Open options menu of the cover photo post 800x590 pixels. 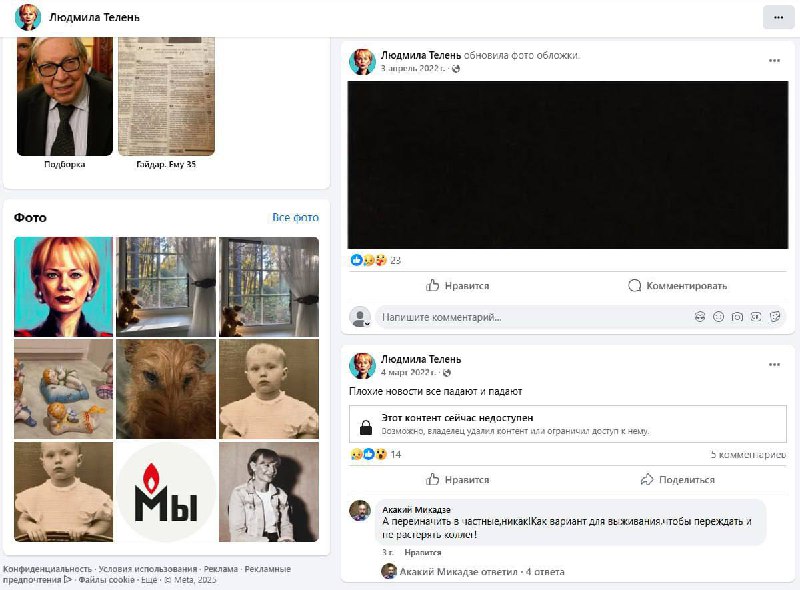tap(774, 60)
